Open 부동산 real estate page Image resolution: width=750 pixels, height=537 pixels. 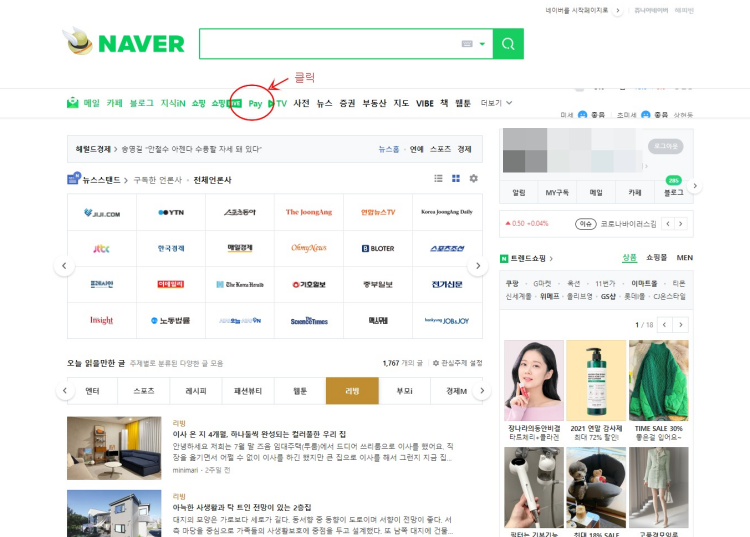(374, 103)
